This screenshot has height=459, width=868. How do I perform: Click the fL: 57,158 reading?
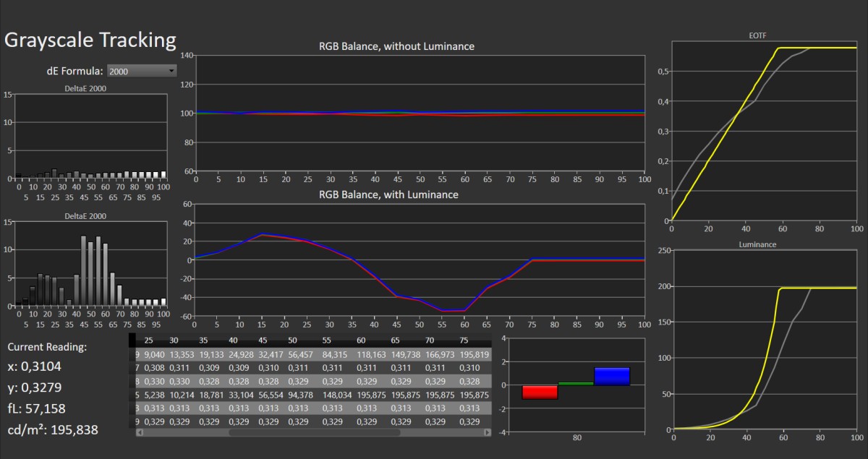(37, 409)
